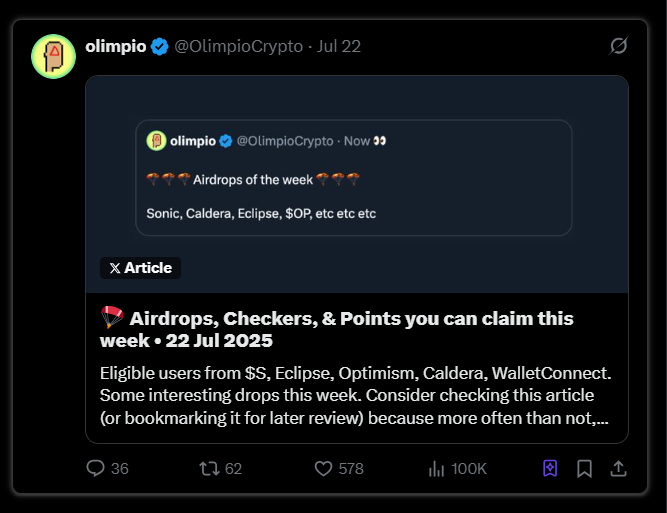This screenshot has width=667, height=513.
Task: Visit the @OlimpioCrypto handle
Action: click(239, 47)
